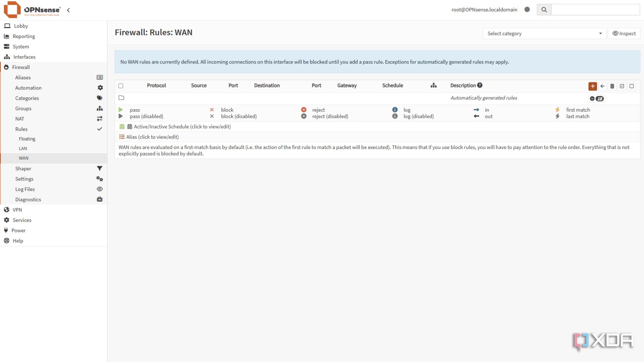The height and width of the screenshot is (362, 644).
Task: Click the move rules arrow icon
Action: point(602,86)
